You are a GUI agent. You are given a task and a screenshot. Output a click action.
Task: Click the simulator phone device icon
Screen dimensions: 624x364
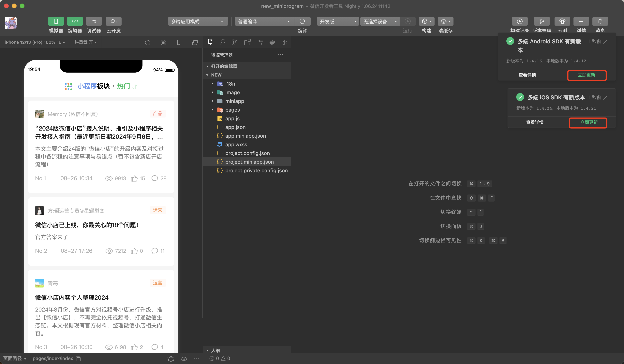(x=179, y=43)
